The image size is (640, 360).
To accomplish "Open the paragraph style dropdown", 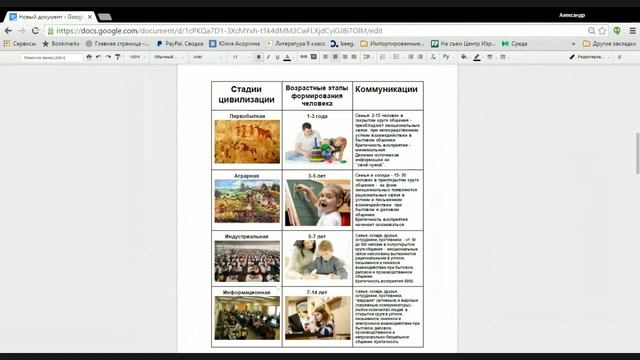I will coord(168,57).
